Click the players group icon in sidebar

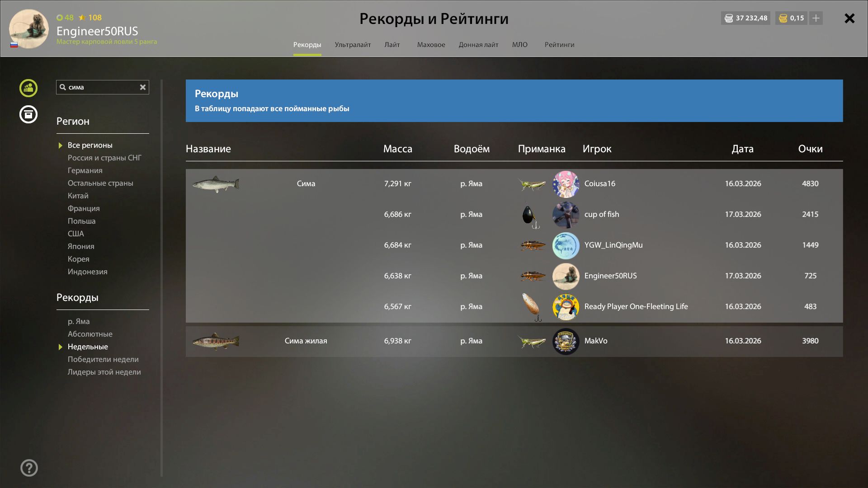point(28,88)
